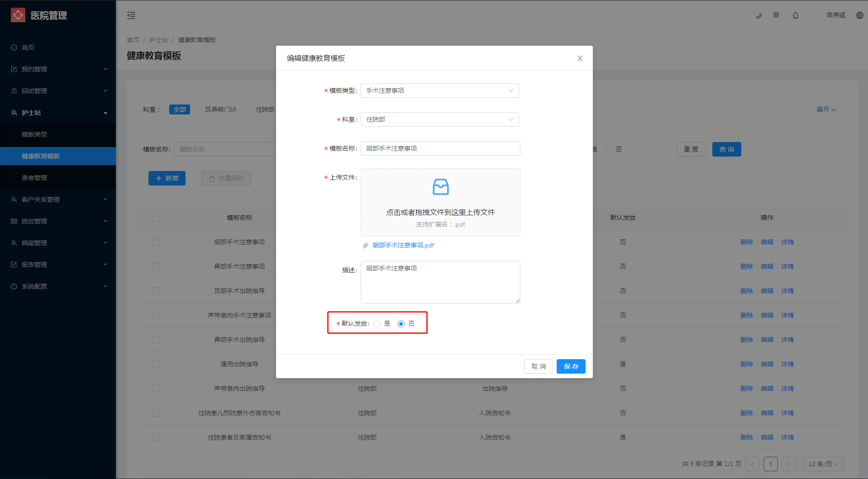Click the phone icon in header

(759, 15)
